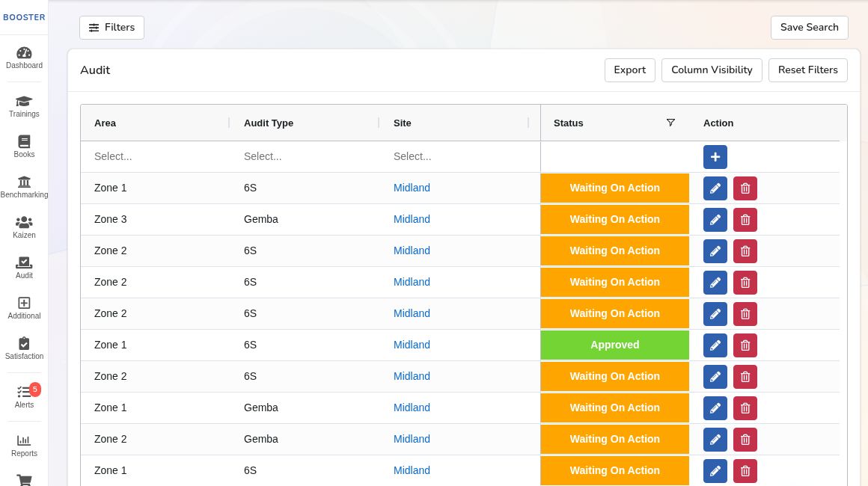Open the Books section
The image size is (868, 486).
pyautogui.click(x=24, y=147)
